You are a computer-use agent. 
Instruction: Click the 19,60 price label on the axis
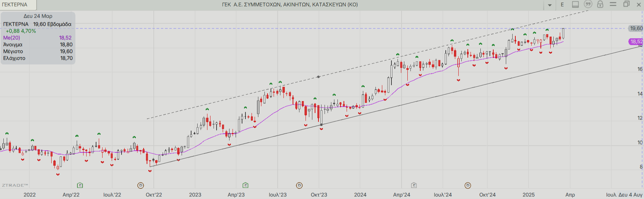click(636, 29)
